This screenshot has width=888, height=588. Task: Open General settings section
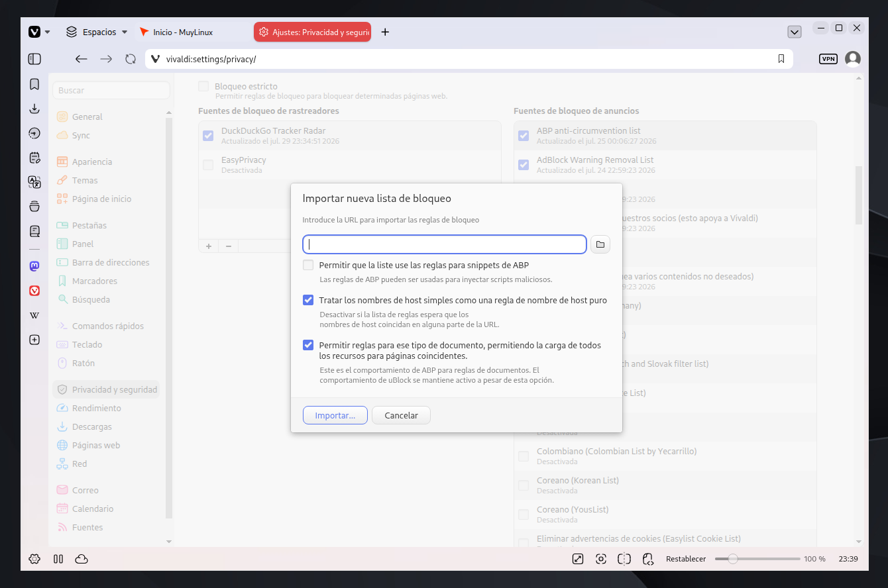point(87,117)
